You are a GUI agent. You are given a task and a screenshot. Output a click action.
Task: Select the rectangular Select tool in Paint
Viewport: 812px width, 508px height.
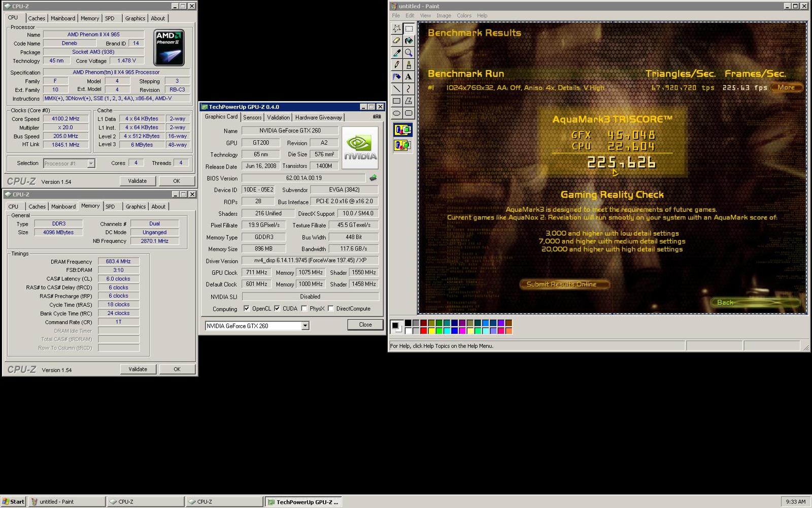click(409, 29)
